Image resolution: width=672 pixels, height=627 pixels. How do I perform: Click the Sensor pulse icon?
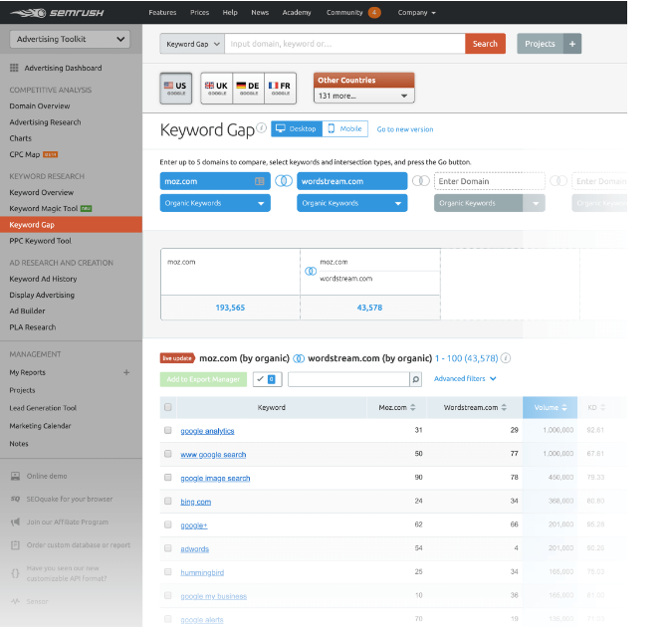(15, 601)
